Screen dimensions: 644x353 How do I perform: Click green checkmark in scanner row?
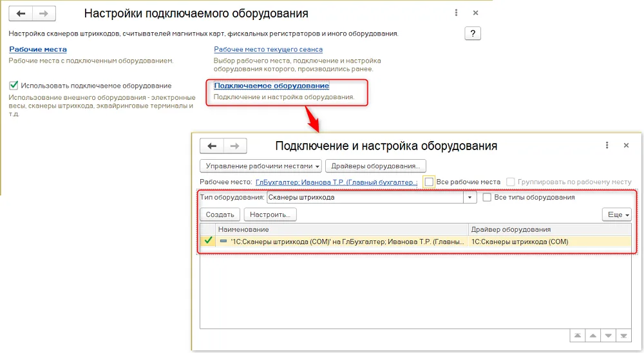click(x=208, y=240)
